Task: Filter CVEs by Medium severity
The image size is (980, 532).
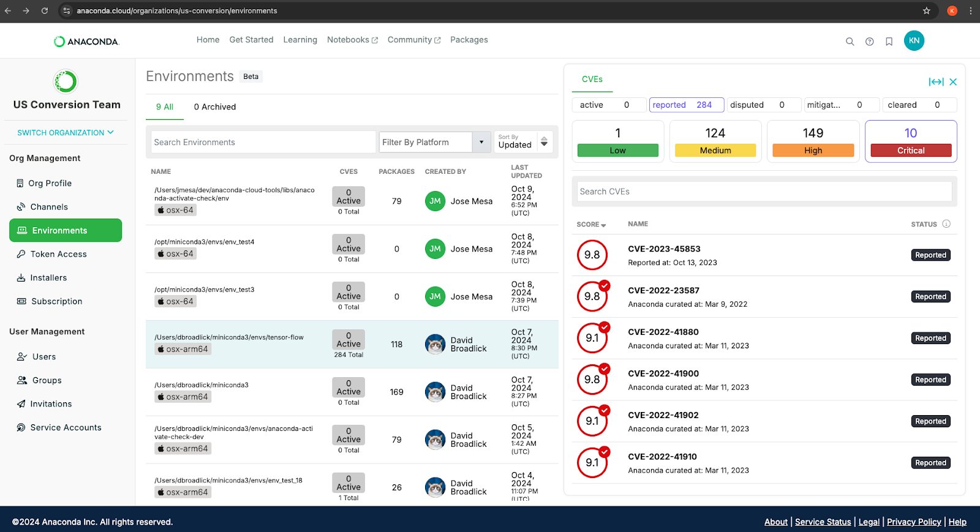Action: 715,141
